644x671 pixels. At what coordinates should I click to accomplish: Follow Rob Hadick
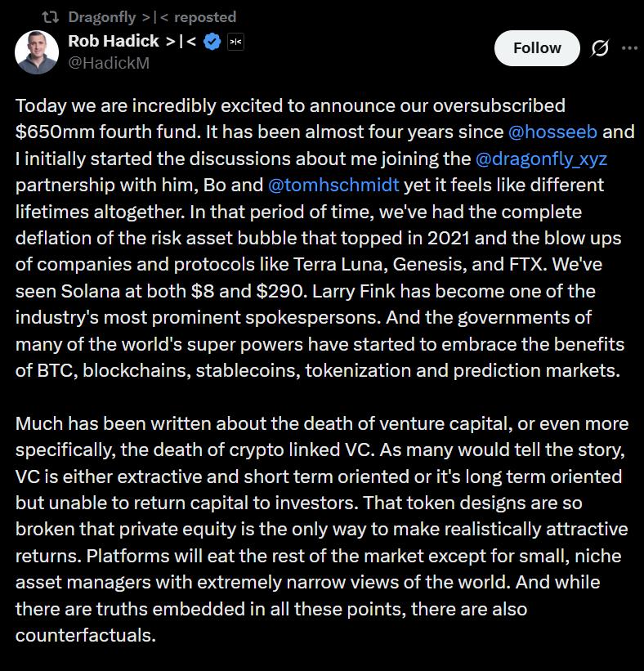coord(536,48)
